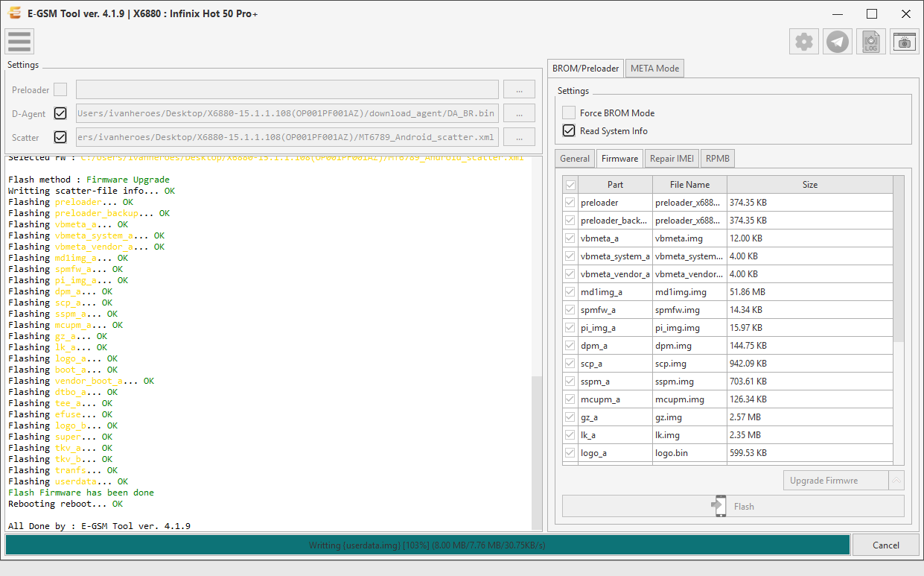Select the 942.09 KB size cell

pos(810,364)
